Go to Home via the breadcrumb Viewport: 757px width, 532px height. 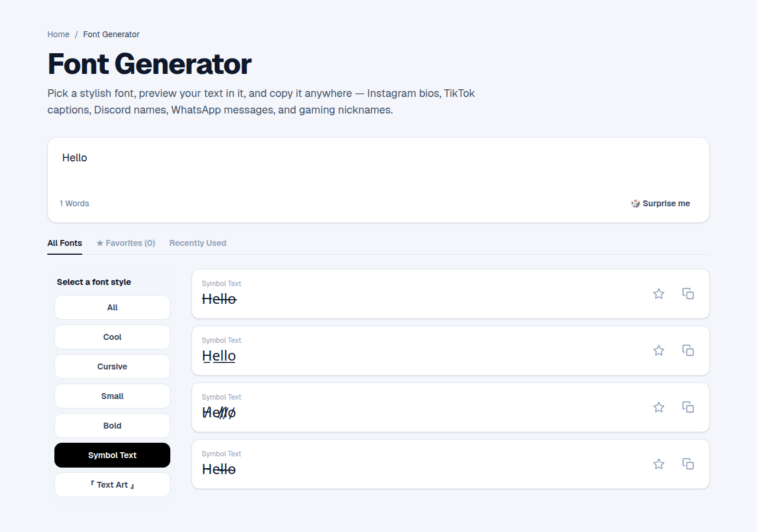59,34
